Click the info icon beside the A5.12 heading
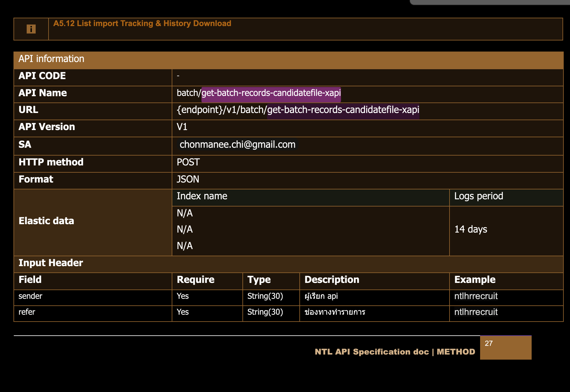Image resolution: width=570 pixels, height=392 pixels. point(31,29)
